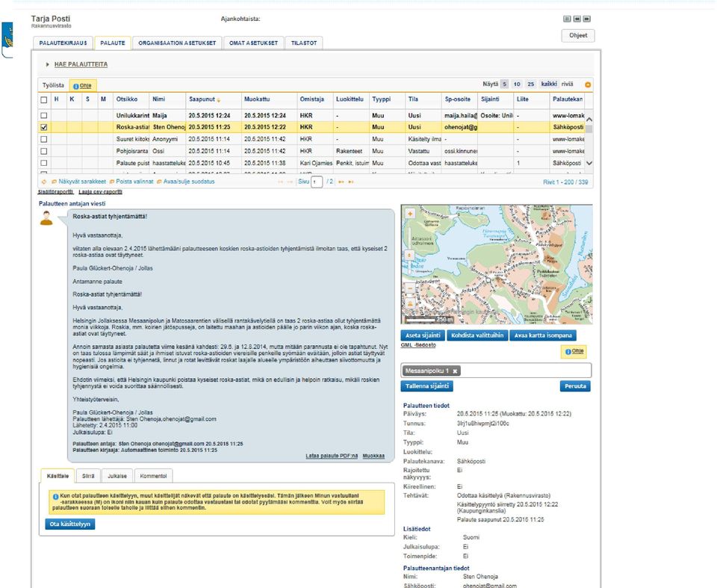
Task: Open the Palautekirjaus tab
Action: (x=63, y=43)
